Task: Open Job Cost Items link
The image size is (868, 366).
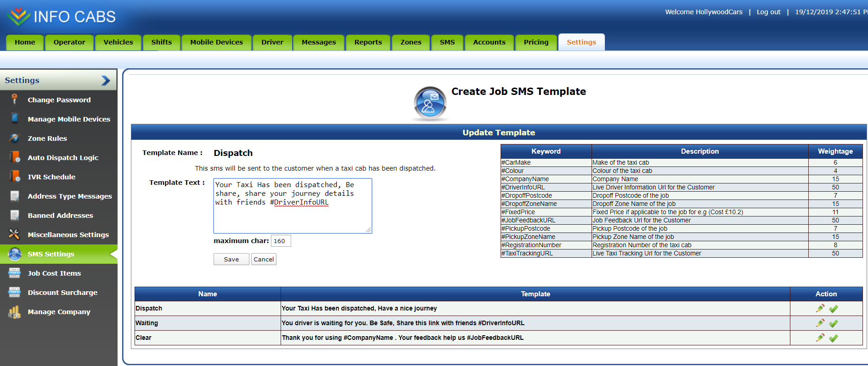Action: 54,273
